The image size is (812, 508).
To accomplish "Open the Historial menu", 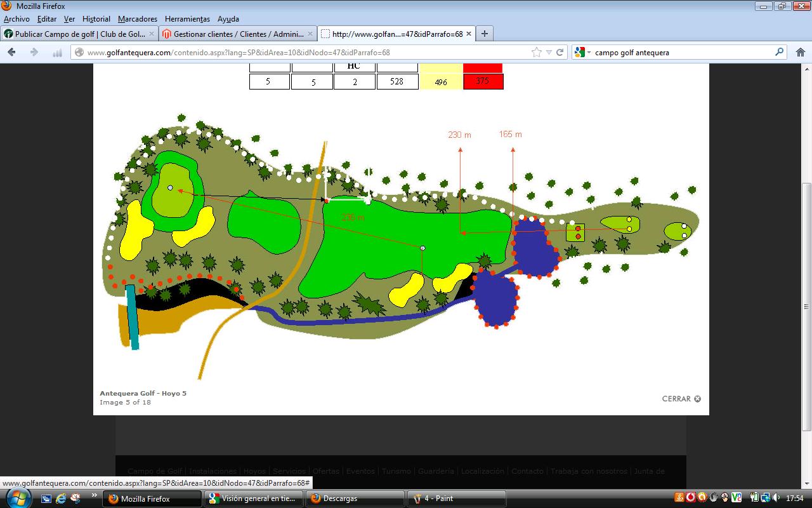I will [x=96, y=19].
